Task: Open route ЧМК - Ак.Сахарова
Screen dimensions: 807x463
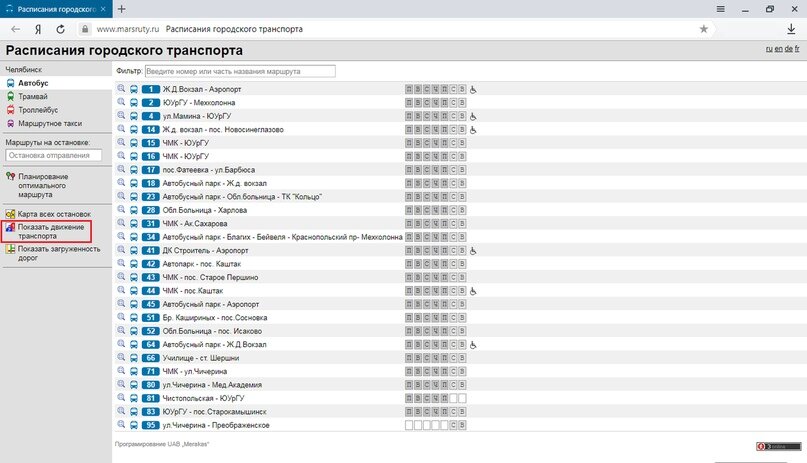Action: coord(195,224)
